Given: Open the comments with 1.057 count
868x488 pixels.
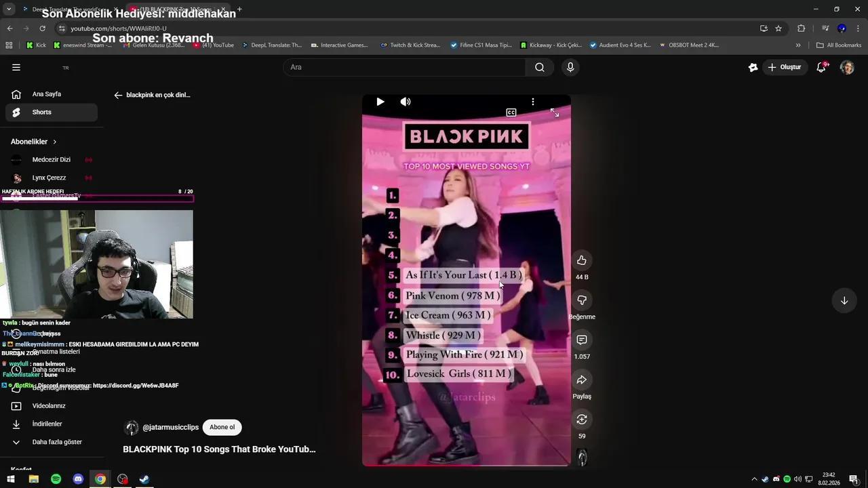Looking at the screenshot, I should (x=582, y=340).
